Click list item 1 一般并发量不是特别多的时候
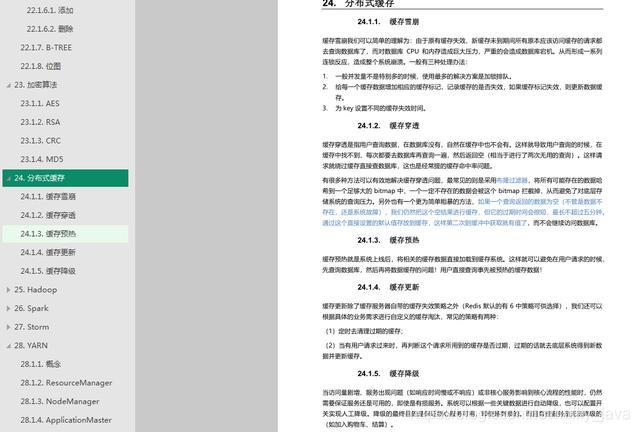640x432 pixels. point(417,76)
